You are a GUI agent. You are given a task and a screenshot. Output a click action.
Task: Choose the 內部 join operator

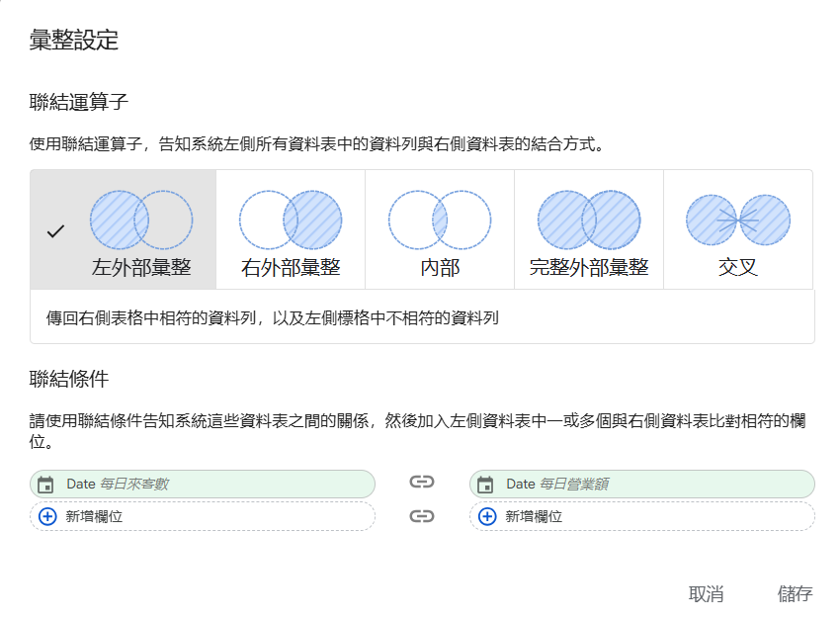(x=440, y=229)
